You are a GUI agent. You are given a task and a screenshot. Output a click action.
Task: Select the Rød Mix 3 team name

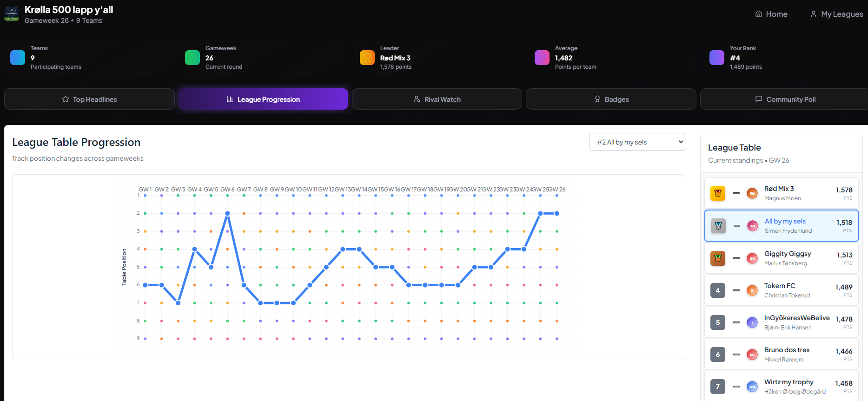point(779,189)
